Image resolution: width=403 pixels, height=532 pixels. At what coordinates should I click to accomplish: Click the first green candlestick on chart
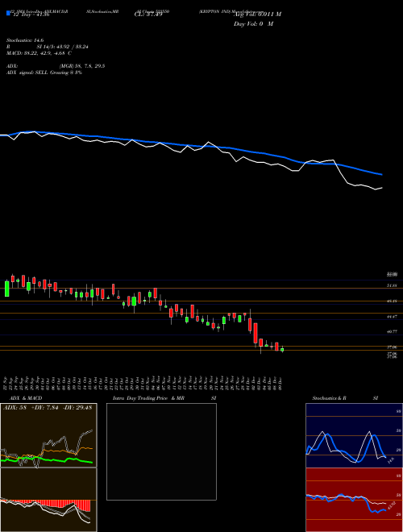(6, 289)
